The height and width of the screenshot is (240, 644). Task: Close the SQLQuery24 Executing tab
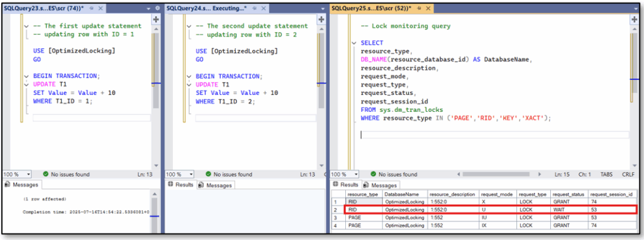click(x=263, y=8)
